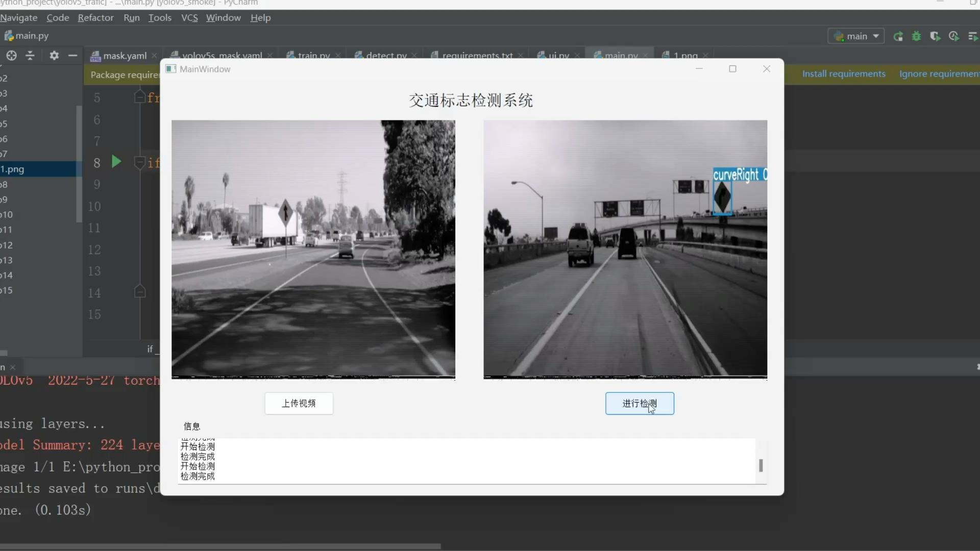Click the Rerun main icon
The width and height of the screenshot is (980, 551).
898,36
